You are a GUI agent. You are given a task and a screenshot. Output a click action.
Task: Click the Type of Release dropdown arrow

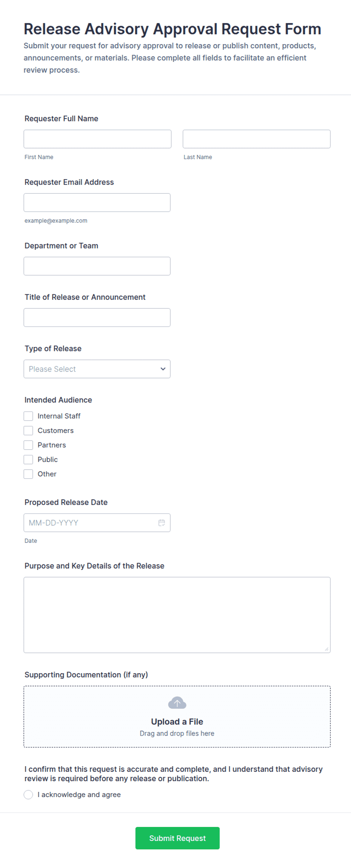[163, 369]
